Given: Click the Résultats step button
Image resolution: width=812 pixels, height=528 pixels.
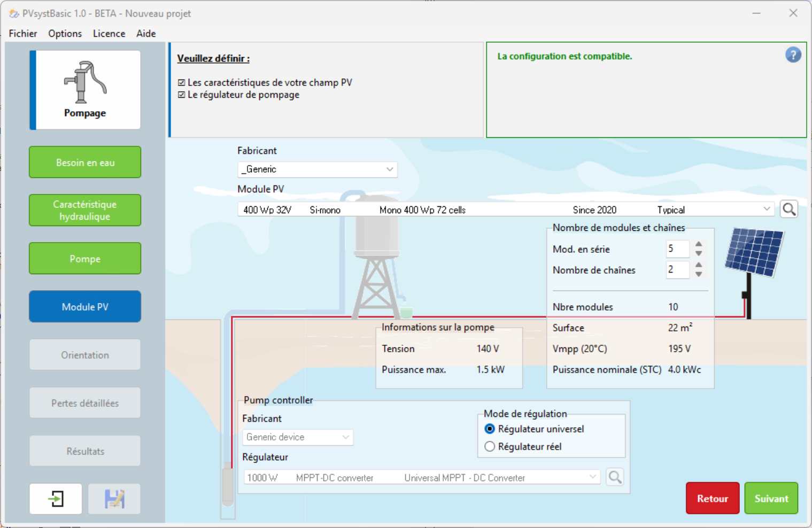Looking at the screenshot, I should coord(85,451).
